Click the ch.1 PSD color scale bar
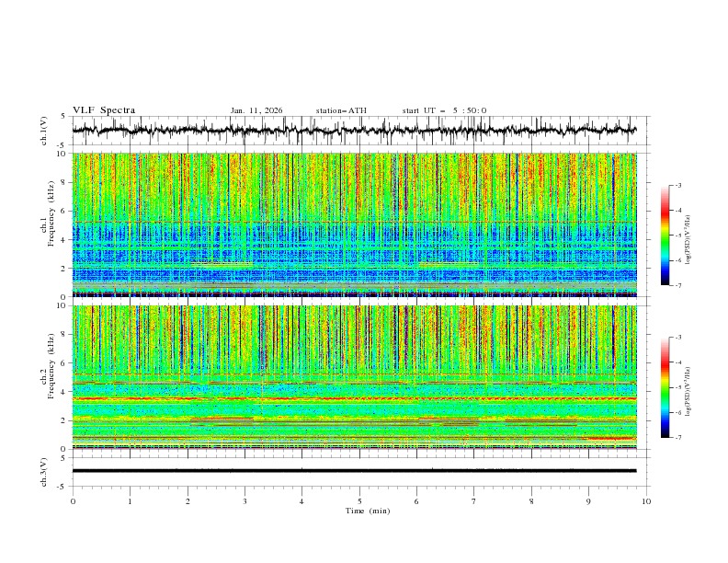The width and height of the screenshot is (728, 563). [x=665, y=236]
